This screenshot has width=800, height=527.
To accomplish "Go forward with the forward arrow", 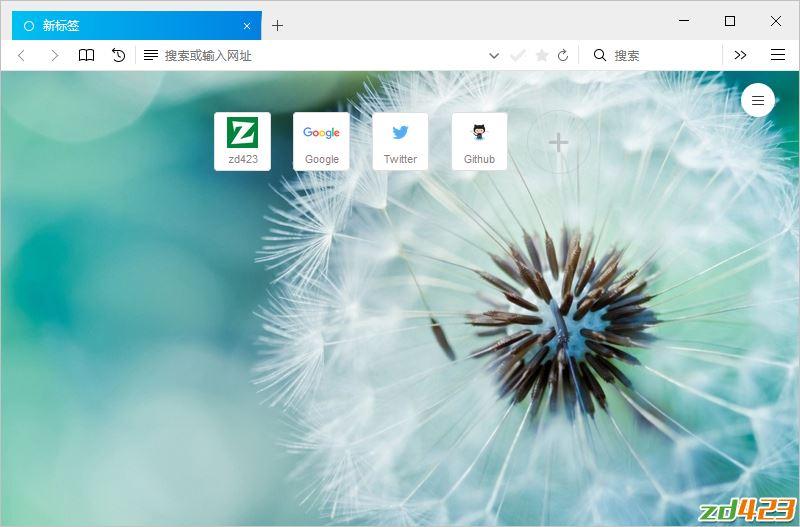I will point(54,55).
